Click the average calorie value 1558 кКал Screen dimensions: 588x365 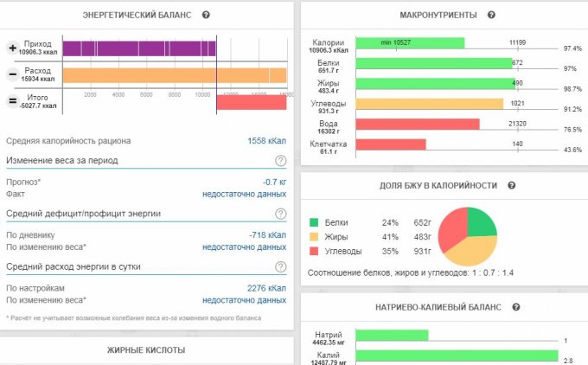click(266, 140)
